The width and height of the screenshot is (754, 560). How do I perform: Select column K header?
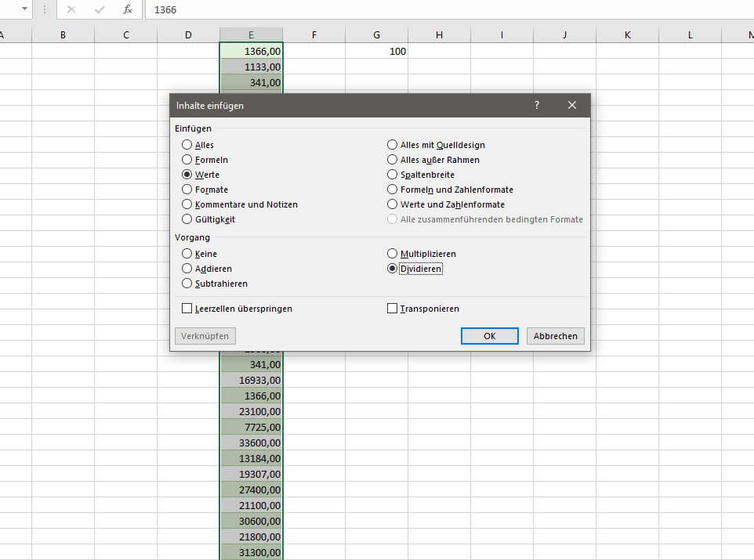(628, 34)
